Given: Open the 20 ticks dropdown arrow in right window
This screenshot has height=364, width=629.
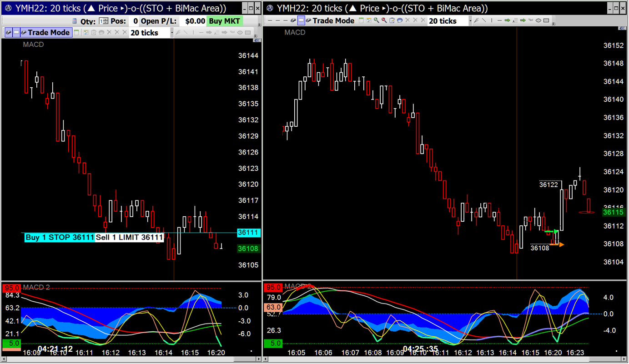Looking at the screenshot, I should click(470, 21).
